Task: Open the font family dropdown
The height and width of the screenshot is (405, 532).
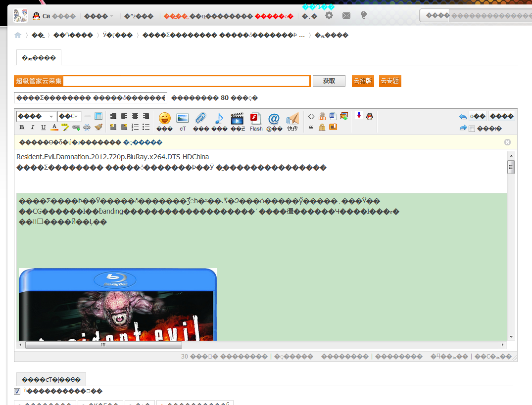Action: tap(36, 116)
